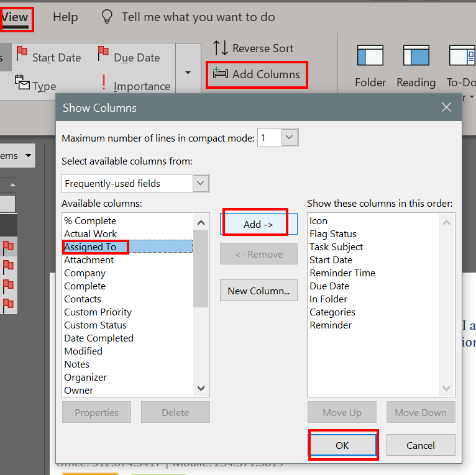
Task: Click the Add Columns ribbon icon
Action: (x=220, y=74)
